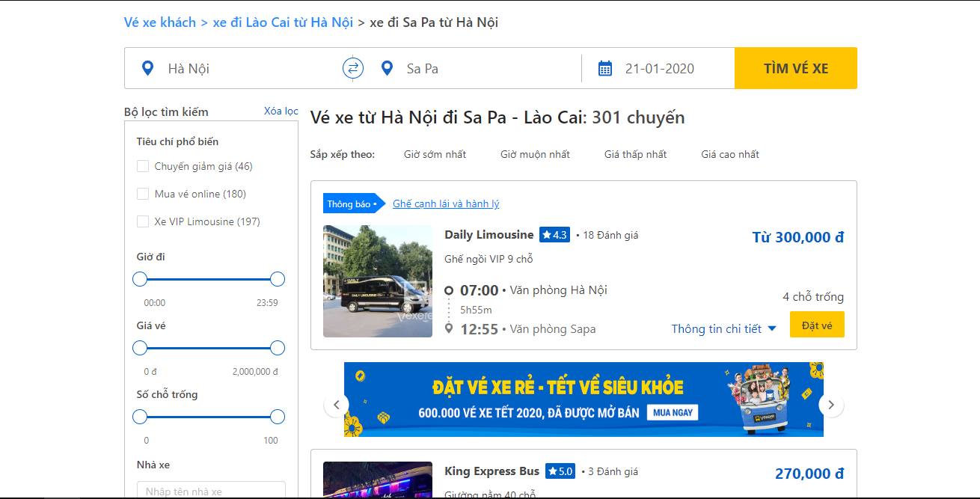Screen dimensions: 980x499
Task: Sort by Giờ muộn nhất
Action: pos(535,154)
